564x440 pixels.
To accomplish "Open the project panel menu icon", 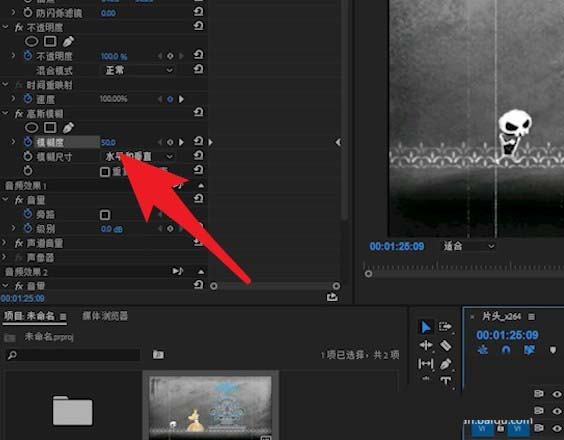I will pos(63,317).
